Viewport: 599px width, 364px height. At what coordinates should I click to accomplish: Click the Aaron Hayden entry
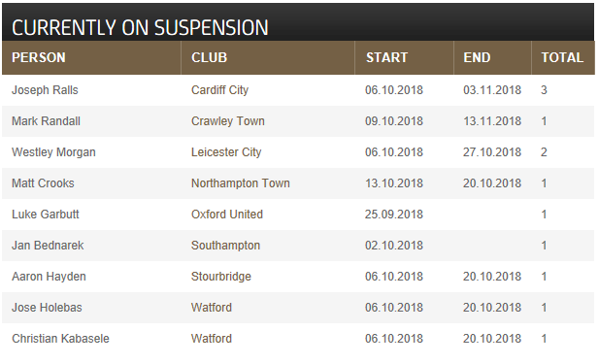[x=49, y=277]
